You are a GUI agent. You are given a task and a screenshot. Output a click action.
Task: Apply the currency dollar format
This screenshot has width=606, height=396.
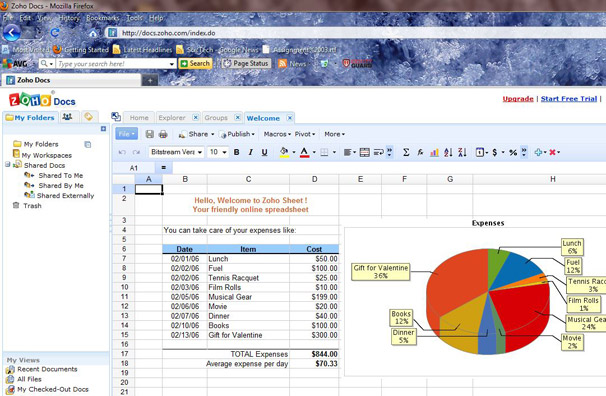(x=495, y=152)
